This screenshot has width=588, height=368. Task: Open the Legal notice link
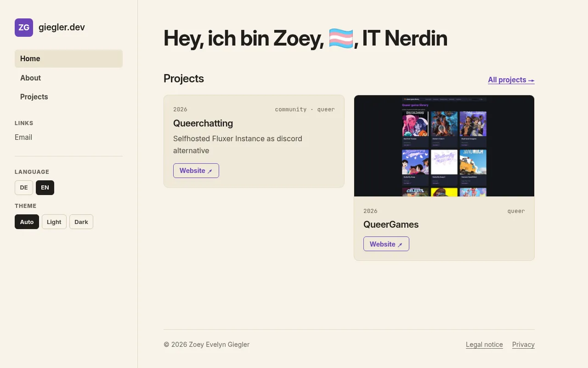click(484, 345)
